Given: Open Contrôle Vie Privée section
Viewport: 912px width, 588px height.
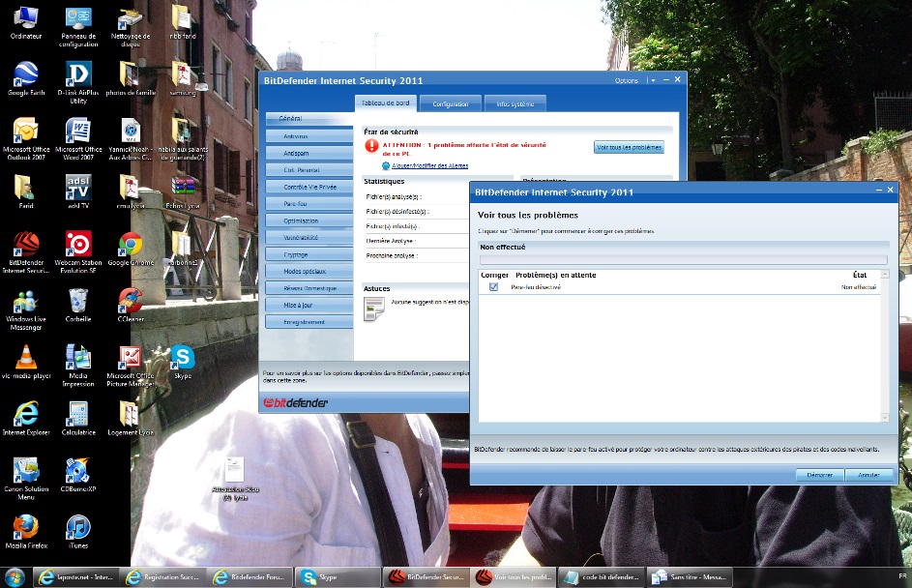Looking at the screenshot, I should coord(309,187).
